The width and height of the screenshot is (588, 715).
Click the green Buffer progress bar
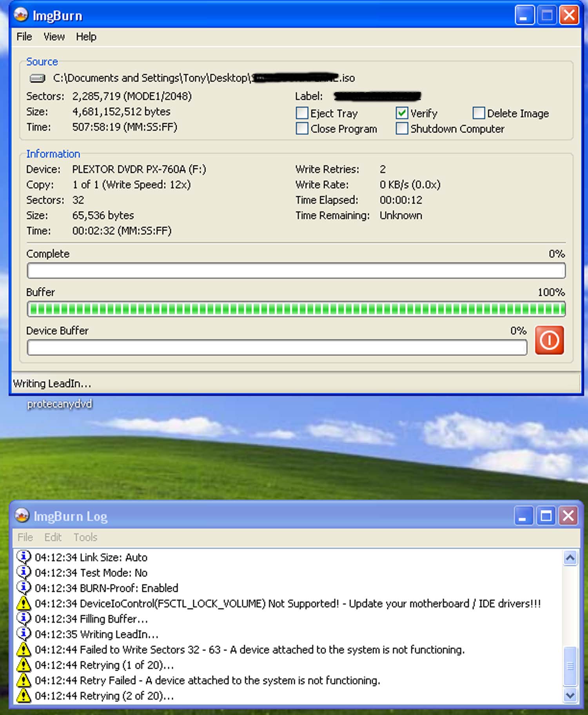coord(296,309)
